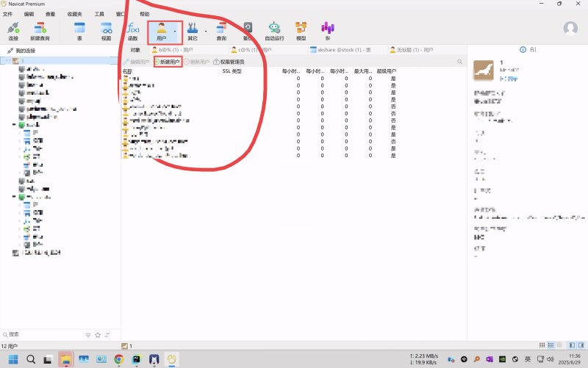The image size is (588, 368).
Task: Expand the 其它 (Others) dropdown arrow
Action: click(x=206, y=31)
